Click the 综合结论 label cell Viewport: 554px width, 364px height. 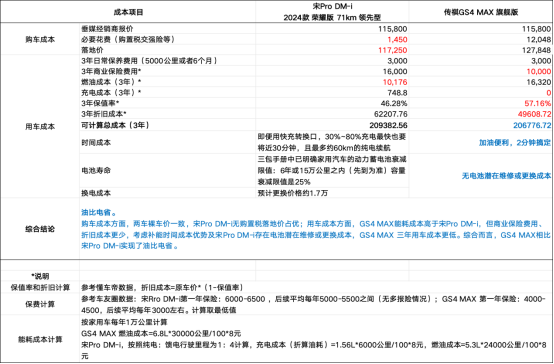click(x=40, y=229)
